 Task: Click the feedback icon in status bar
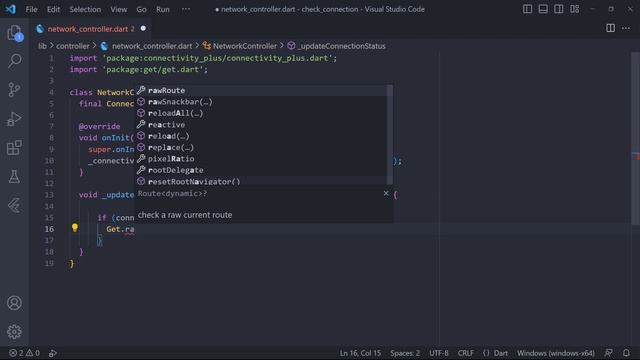tap(609, 353)
